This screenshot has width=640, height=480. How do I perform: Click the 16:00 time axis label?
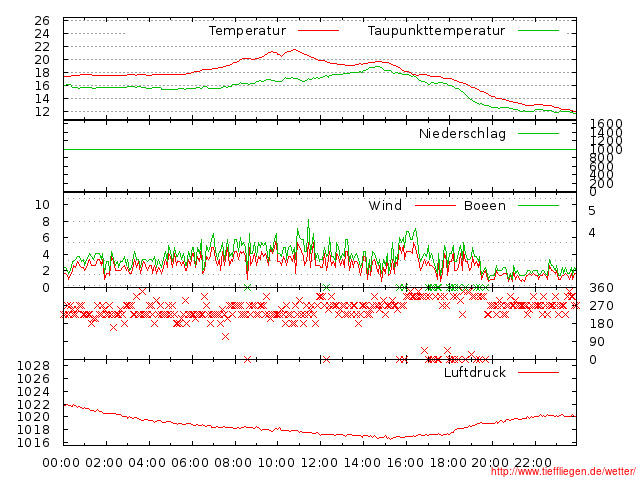[x=405, y=463]
